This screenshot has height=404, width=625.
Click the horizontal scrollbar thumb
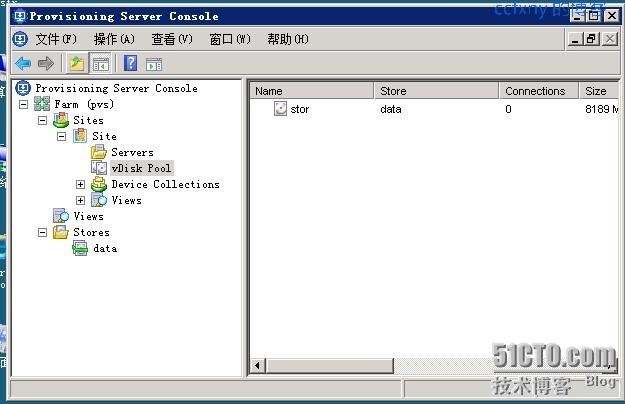330,365
